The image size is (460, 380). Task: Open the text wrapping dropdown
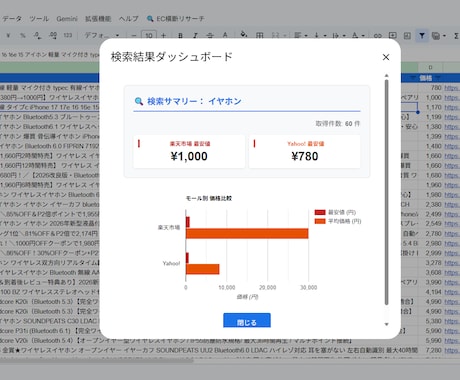click(x=338, y=35)
